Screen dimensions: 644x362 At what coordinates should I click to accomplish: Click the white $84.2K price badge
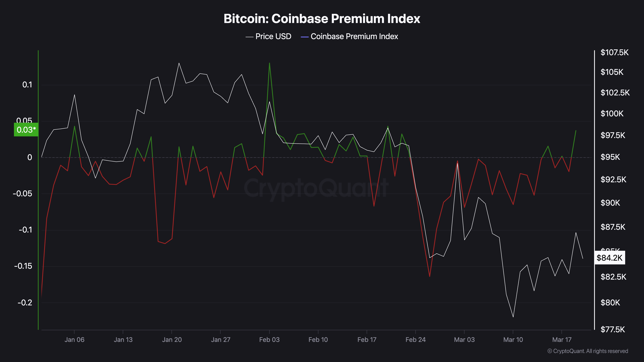(610, 258)
